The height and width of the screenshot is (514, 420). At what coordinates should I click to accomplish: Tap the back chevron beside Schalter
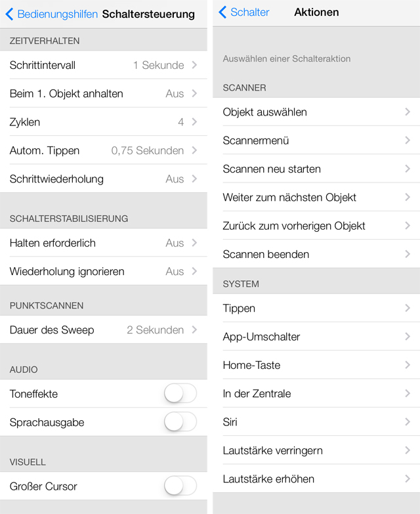(x=222, y=12)
